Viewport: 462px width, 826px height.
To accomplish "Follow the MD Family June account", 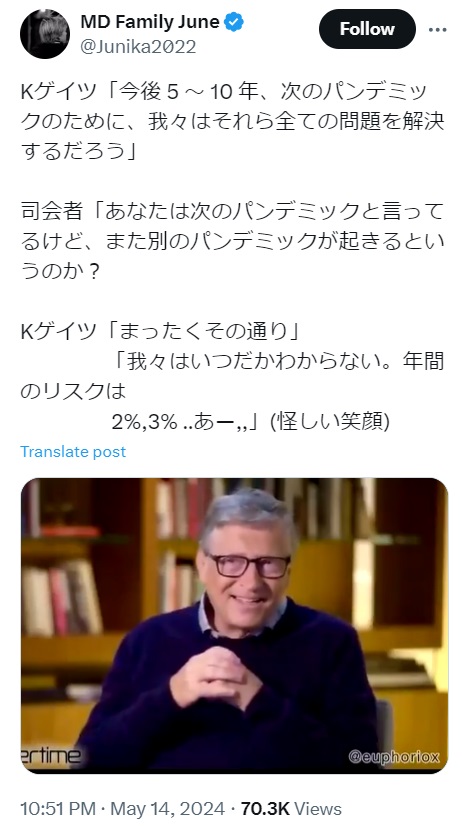I will pos(367,30).
